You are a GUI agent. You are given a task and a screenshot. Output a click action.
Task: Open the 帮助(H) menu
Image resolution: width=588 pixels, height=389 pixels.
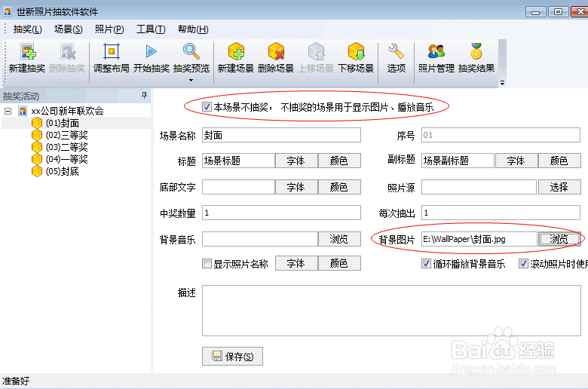point(193,29)
